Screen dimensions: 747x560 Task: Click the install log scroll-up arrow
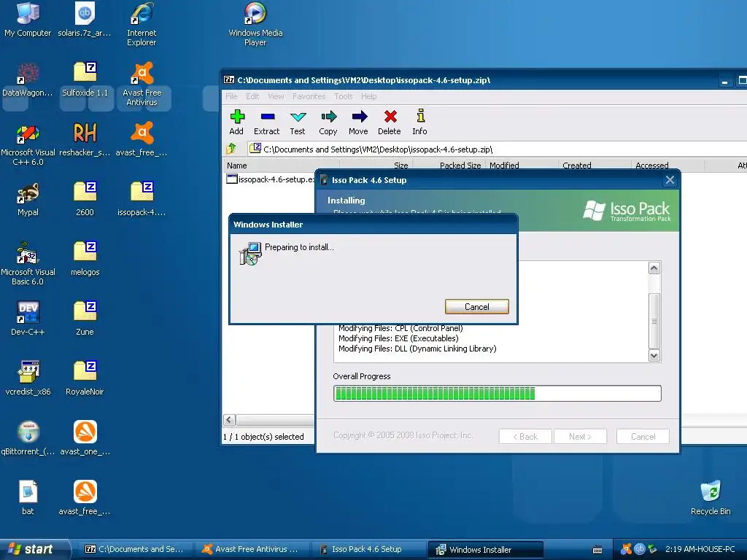click(x=654, y=268)
